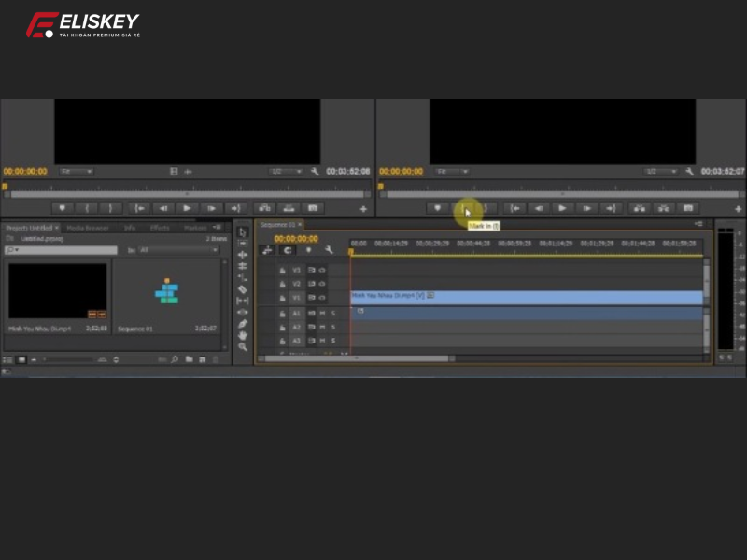Lock video track V3
This screenshot has height=560, width=747.
click(282, 270)
